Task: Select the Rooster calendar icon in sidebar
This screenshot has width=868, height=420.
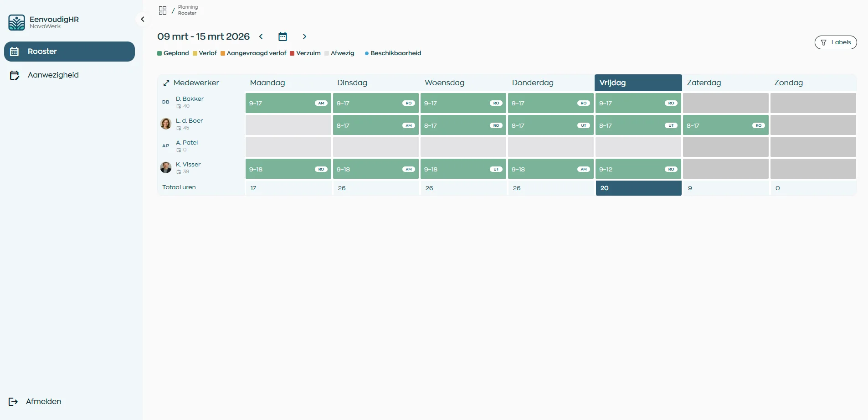Action: pos(15,51)
